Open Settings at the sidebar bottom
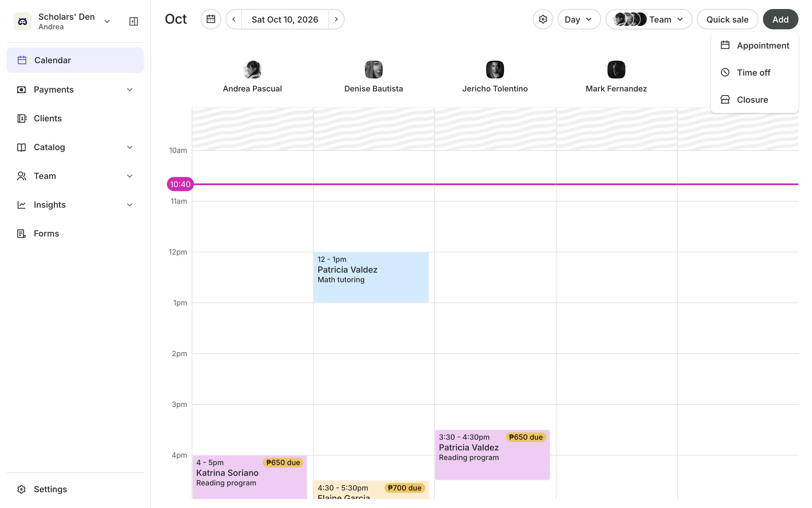The width and height of the screenshot is (812, 508). [75, 489]
